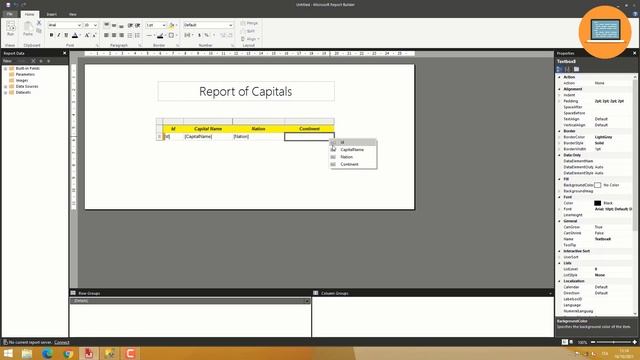Image resolution: width=640 pixels, height=360 pixels.
Task: Show properties in categorized view
Action: coord(560,69)
